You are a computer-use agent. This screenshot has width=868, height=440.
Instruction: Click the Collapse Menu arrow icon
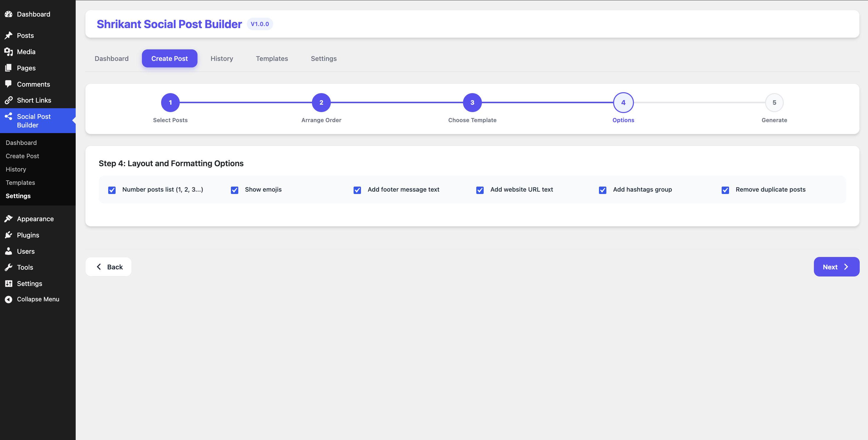coord(8,299)
